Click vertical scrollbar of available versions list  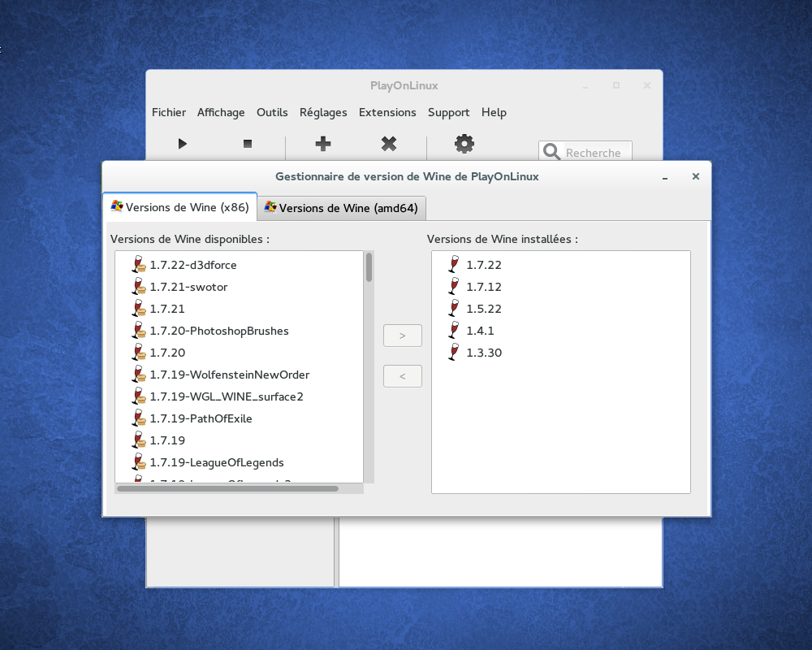pos(369,367)
